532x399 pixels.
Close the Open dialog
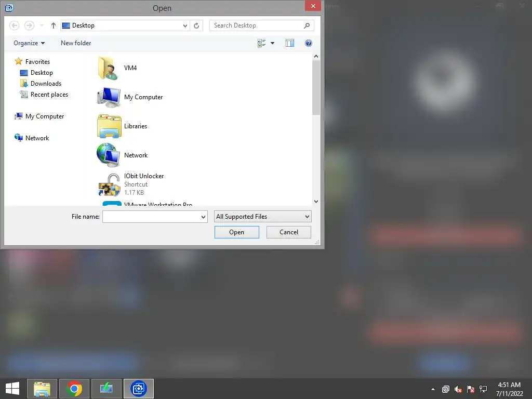click(313, 6)
